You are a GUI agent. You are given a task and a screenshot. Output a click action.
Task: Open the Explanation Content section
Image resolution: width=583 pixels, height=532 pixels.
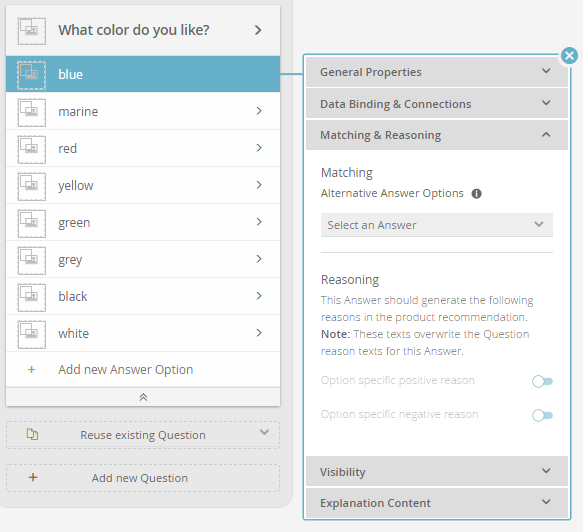[x=437, y=503]
